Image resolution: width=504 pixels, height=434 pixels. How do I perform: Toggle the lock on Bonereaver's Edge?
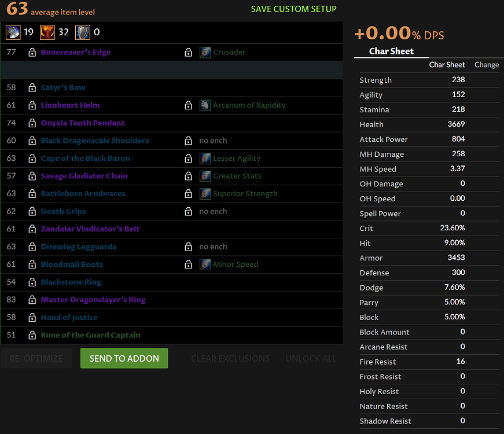(x=32, y=52)
